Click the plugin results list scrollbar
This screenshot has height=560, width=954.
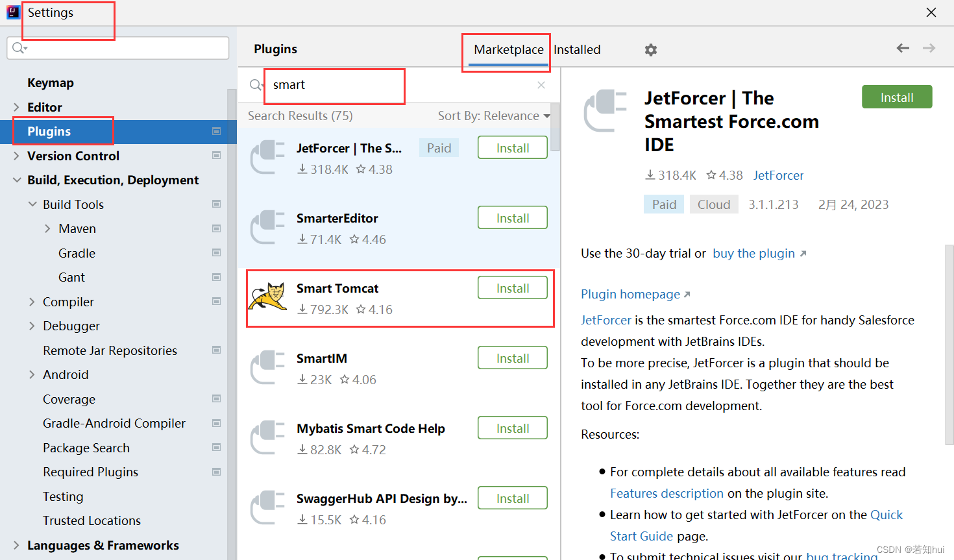[x=555, y=127]
